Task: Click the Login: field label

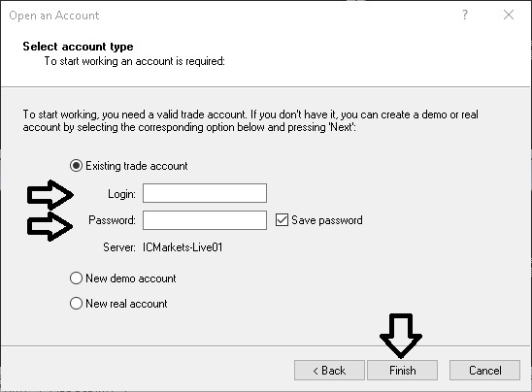Action: (121, 194)
